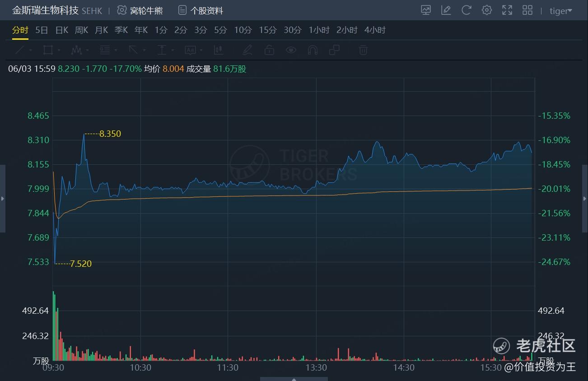Select the 2分 interval
This screenshot has height=381, width=588.
(x=181, y=30)
